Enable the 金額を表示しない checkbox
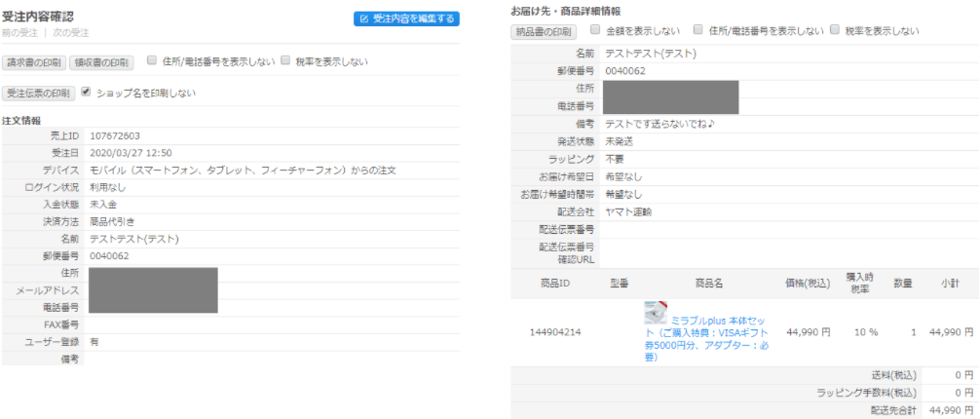The width and height of the screenshot is (980, 419). [x=595, y=30]
